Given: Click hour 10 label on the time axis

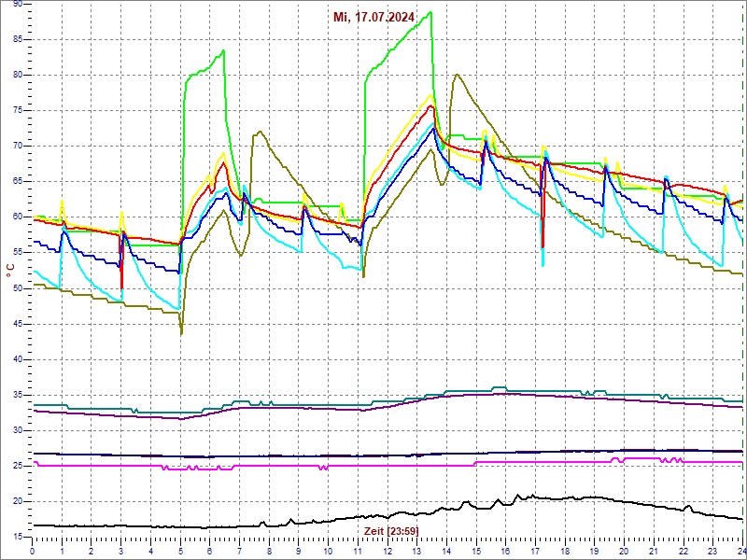Looking at the screenshot, I should click(329, 552).
